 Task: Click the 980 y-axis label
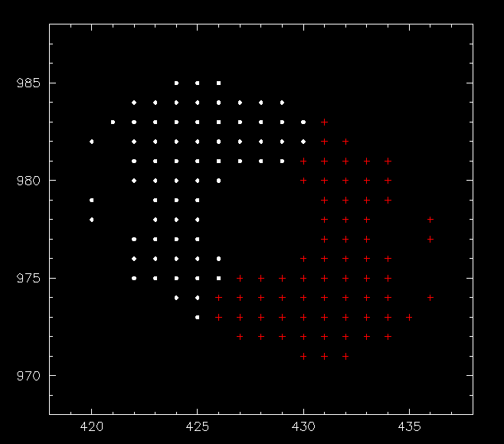coord(28,181)
